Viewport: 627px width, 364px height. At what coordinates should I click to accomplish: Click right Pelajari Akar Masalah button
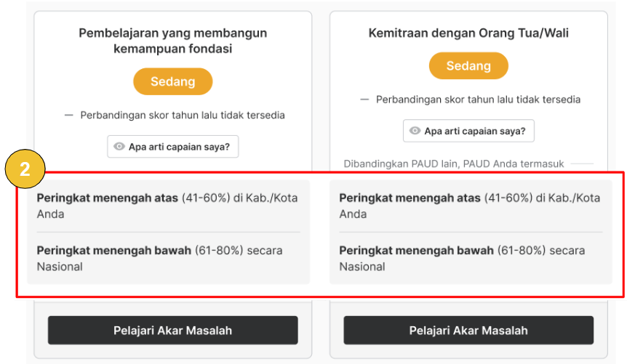(468, 331)
